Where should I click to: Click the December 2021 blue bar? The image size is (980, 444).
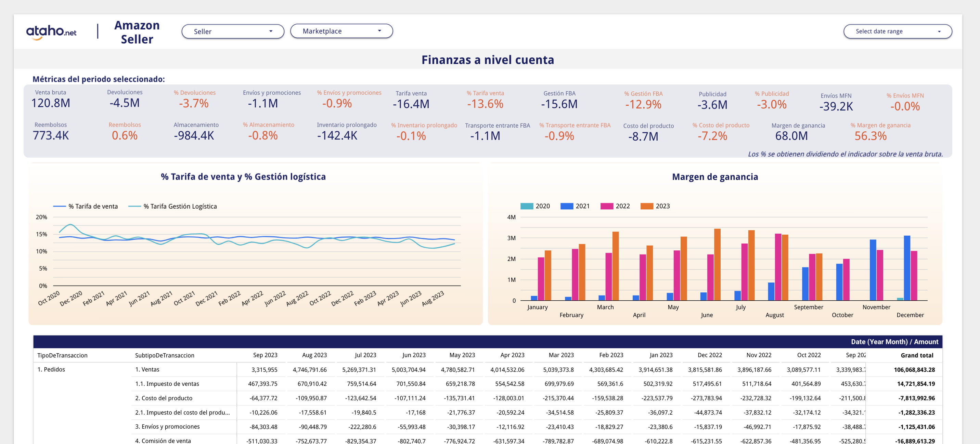click(x=907, y=268)
